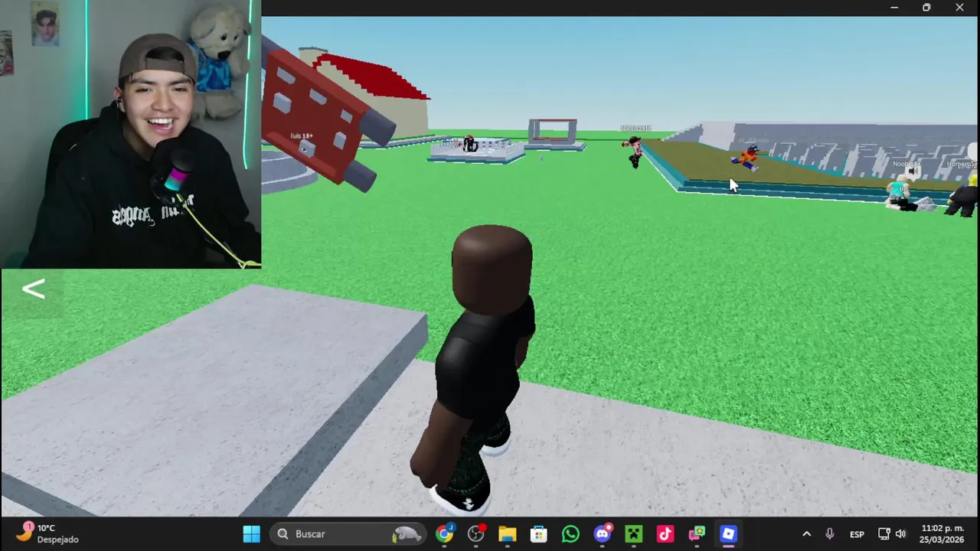Open TikTok from the taskbar
The width and height of the screenshot is (980, 551).
tap(665, 533)
